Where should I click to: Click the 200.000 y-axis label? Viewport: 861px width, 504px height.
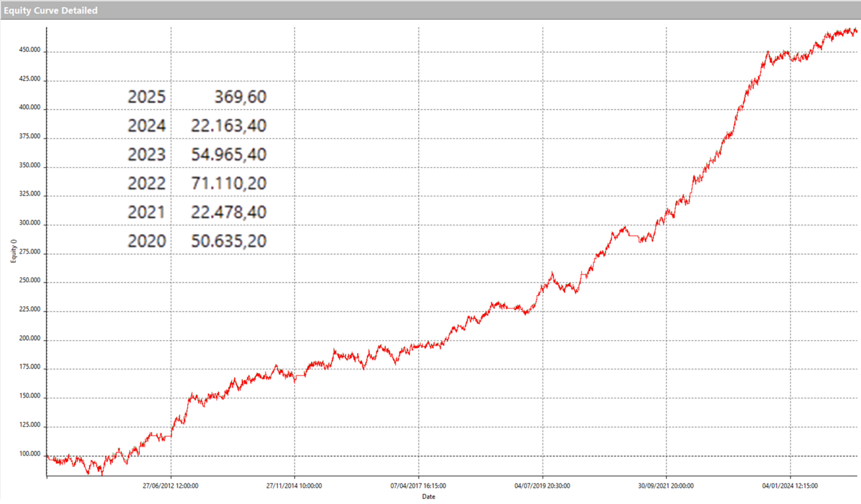[29, 338]
